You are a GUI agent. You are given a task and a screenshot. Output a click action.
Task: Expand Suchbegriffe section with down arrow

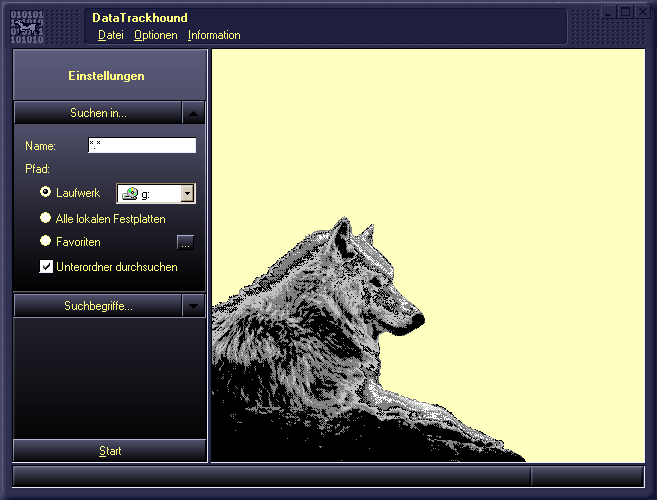[x=195, y=306]
